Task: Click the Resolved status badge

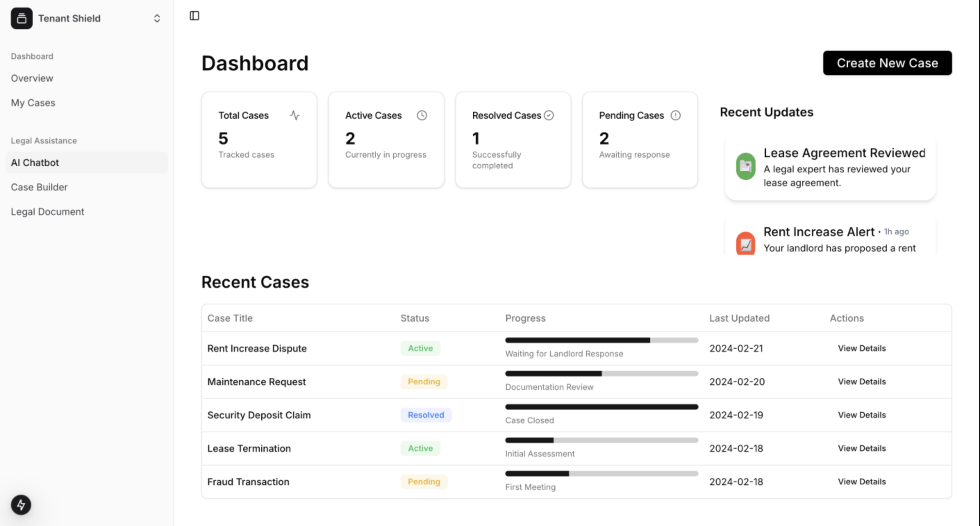Action: 426,415
